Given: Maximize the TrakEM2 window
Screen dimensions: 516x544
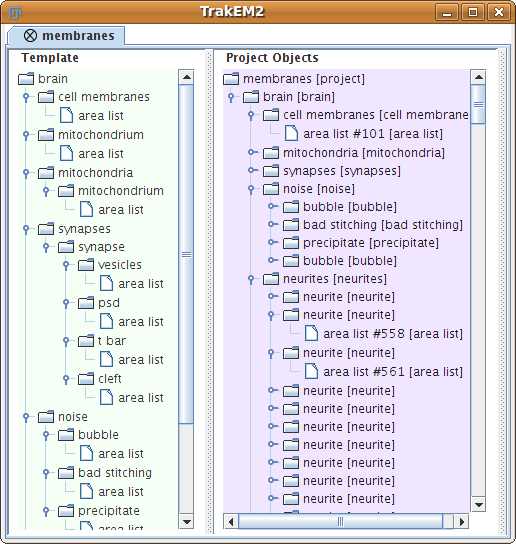Looking at the screenshot, I should [x=473, y=12].
